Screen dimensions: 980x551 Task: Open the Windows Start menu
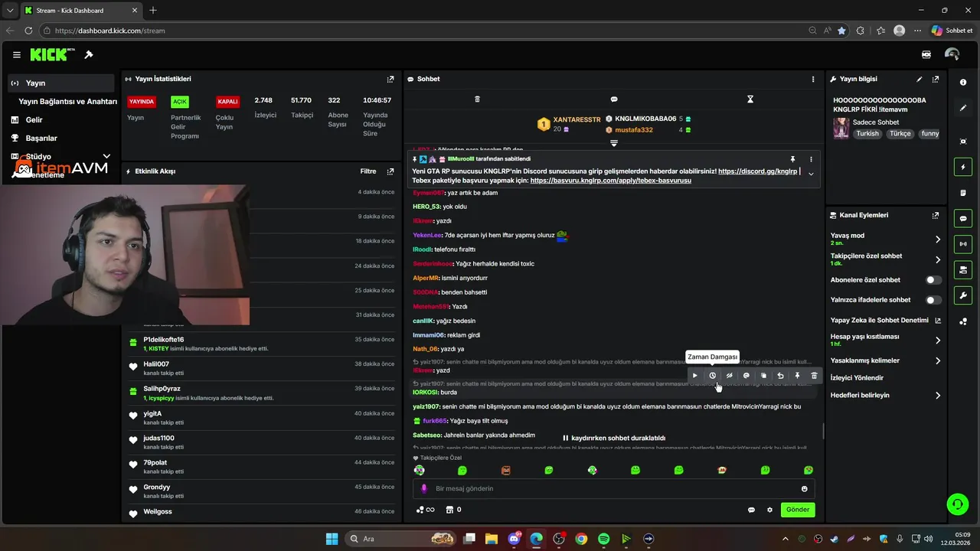point(332,539)
